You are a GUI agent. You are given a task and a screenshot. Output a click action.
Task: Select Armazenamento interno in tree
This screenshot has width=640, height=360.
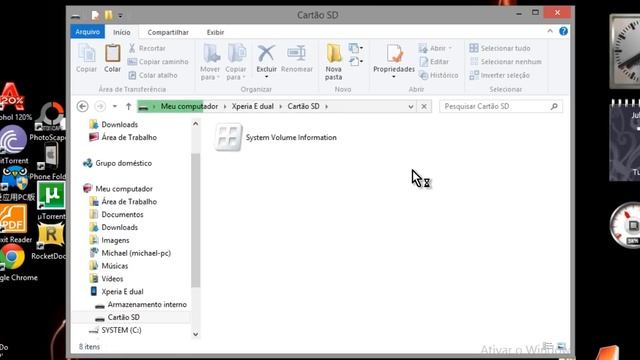click(x=141, y=304)
